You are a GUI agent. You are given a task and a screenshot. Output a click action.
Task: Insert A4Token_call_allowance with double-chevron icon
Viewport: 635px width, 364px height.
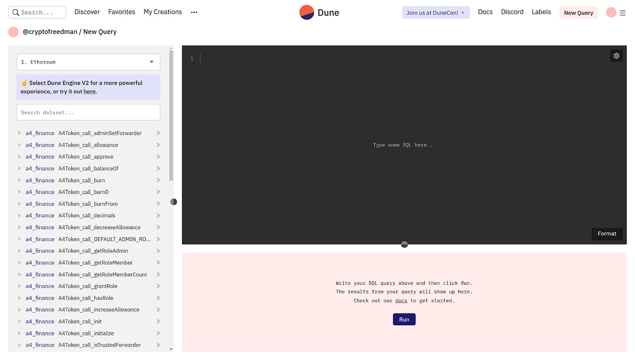coord(158,145)
